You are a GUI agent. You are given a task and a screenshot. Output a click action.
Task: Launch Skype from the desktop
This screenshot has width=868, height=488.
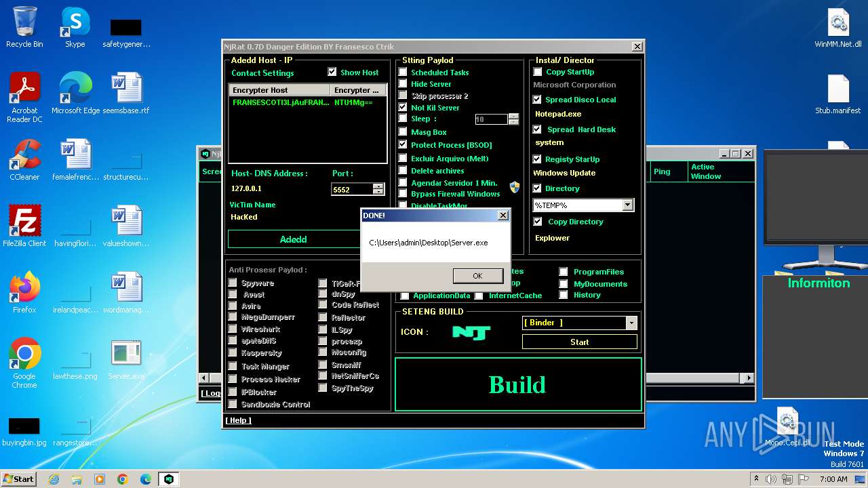pos(75,27)
